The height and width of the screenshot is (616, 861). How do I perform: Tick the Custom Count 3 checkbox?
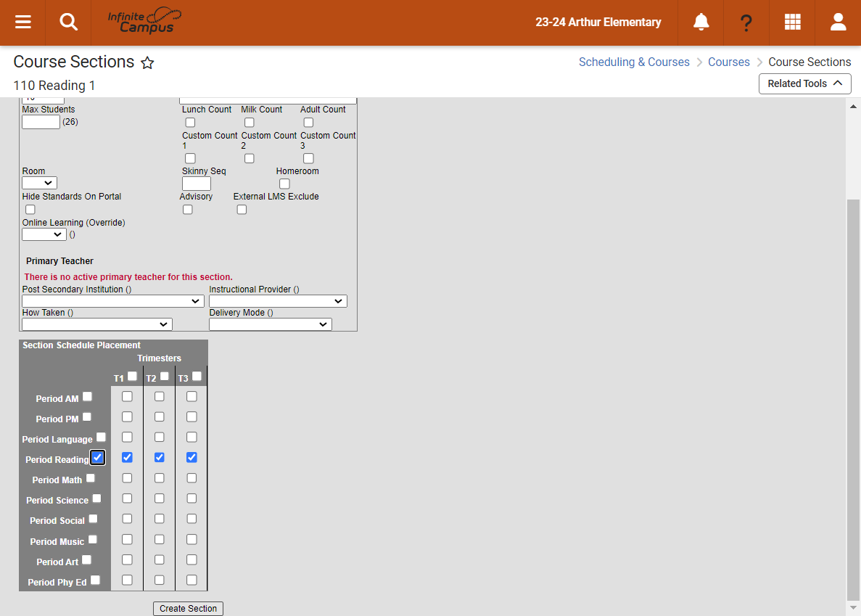(308, 158)
